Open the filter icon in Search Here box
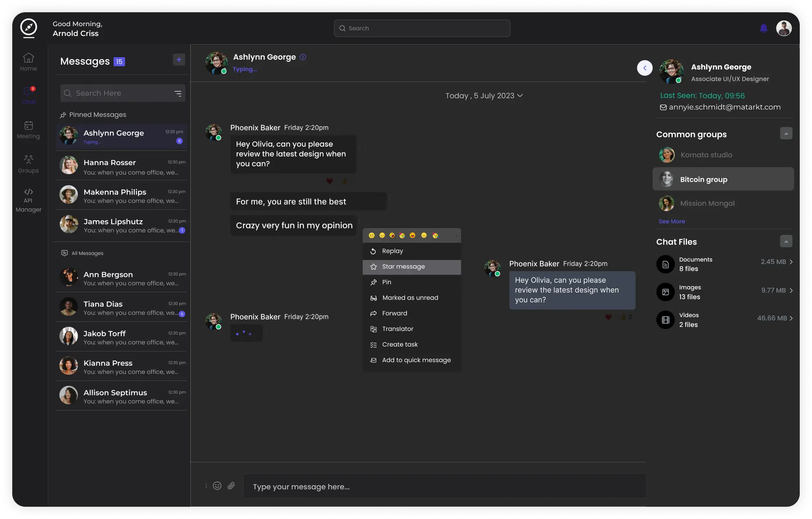The image size is (812, 519). click(x=178, y=94)
